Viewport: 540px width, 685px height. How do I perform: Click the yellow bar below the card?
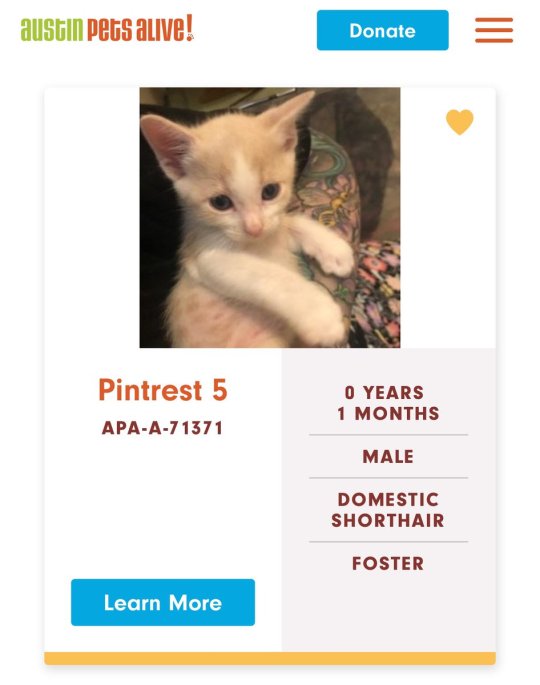270,658
